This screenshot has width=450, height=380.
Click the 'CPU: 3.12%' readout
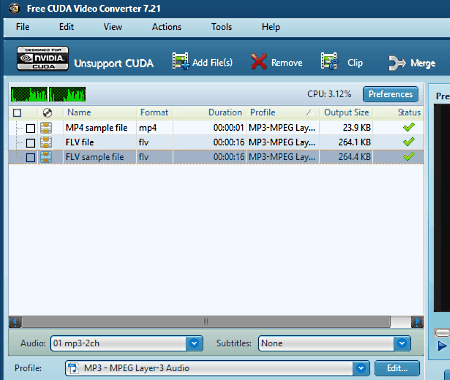[329, 94]
